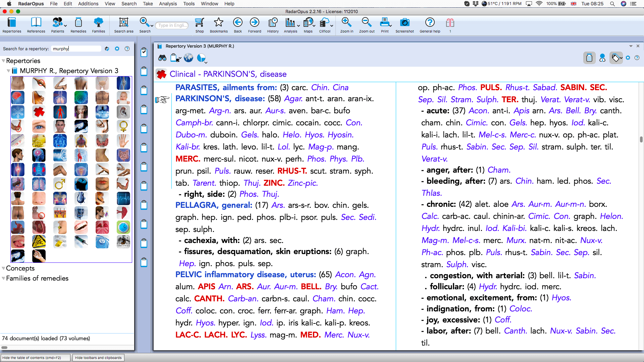Open the Additions menu
644x362 pixels.
click(x=88, y=4)
